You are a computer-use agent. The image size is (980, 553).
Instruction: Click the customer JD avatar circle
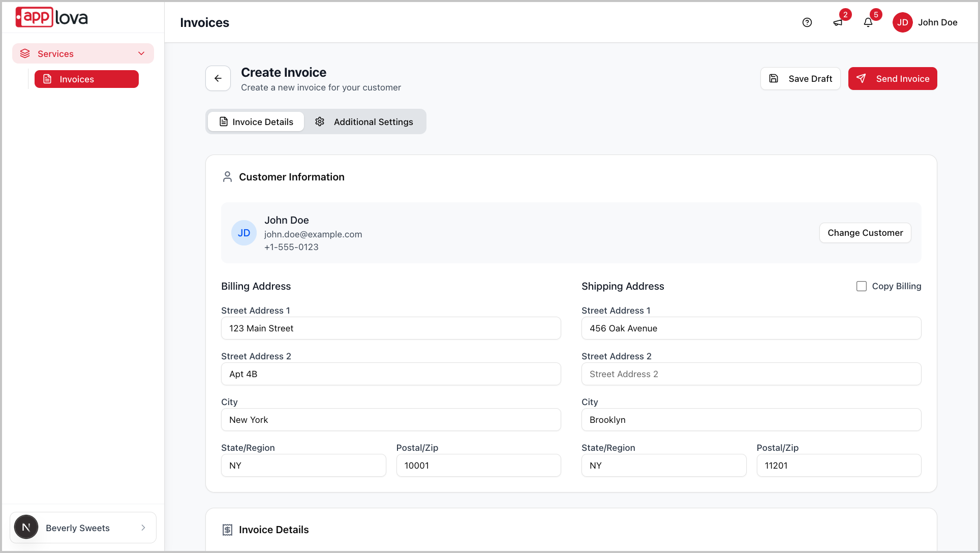pyautogui.click(x=244, y=233)
